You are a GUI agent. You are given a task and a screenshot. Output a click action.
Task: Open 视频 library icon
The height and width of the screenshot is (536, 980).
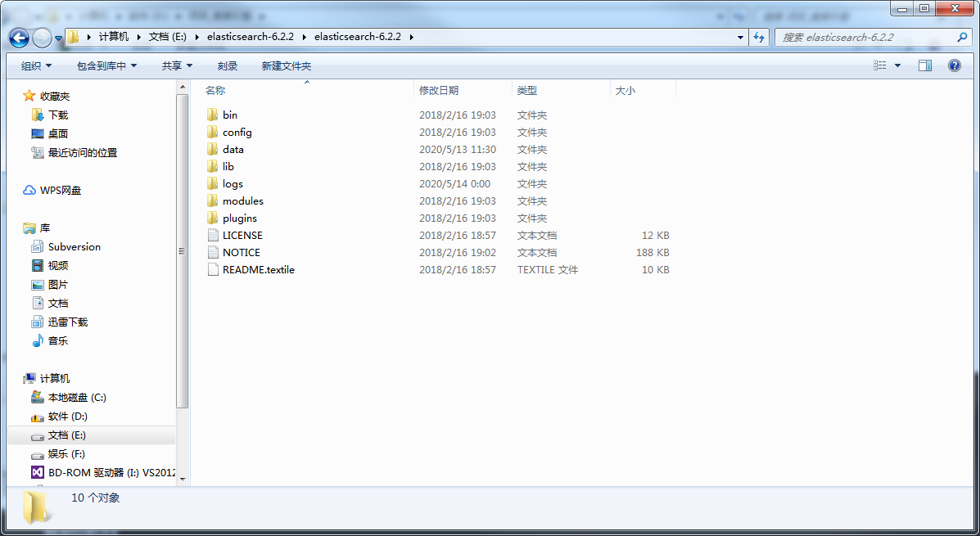click(x=38, y=265)
